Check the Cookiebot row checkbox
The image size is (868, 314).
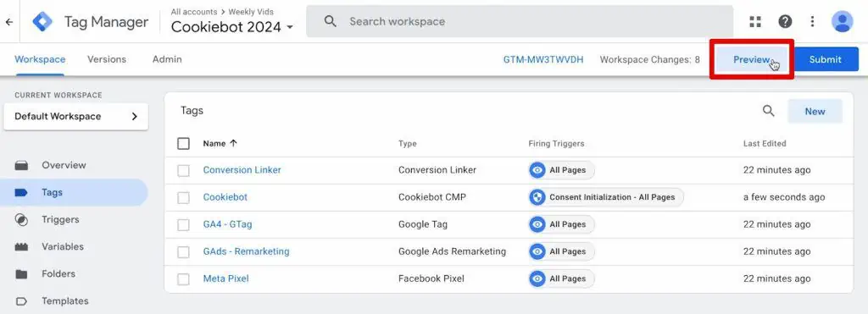pos(183,198)
